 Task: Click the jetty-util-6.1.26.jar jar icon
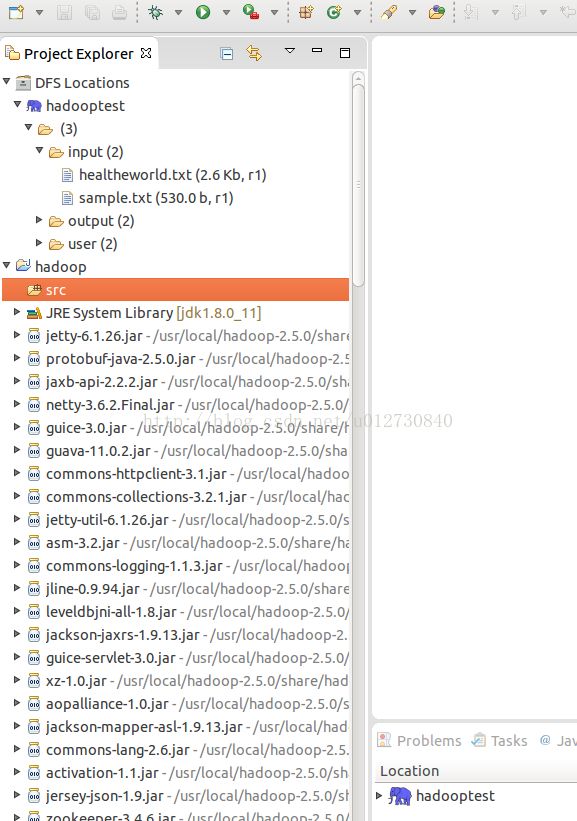[34, 520]
